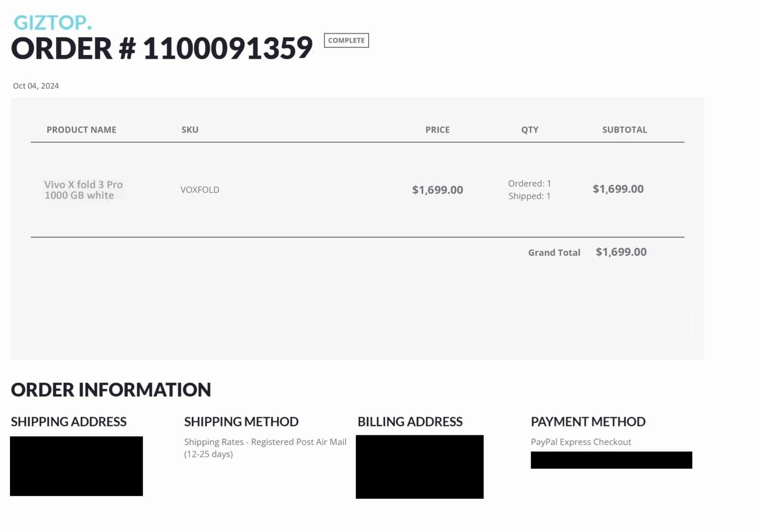This screenshot has width=760, height=532.
Task: Click the SUBTOTAL column header
Action: pos(625,130)
